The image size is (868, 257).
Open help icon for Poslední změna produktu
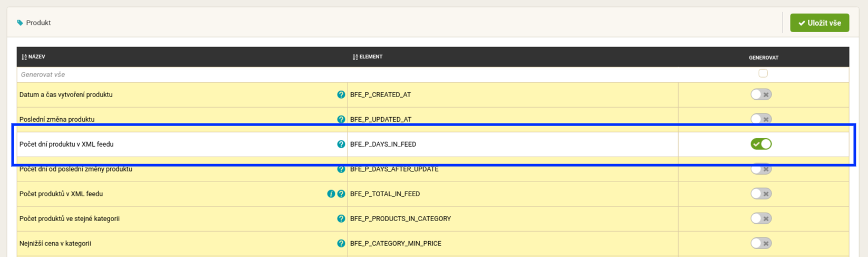pos(341,119)
